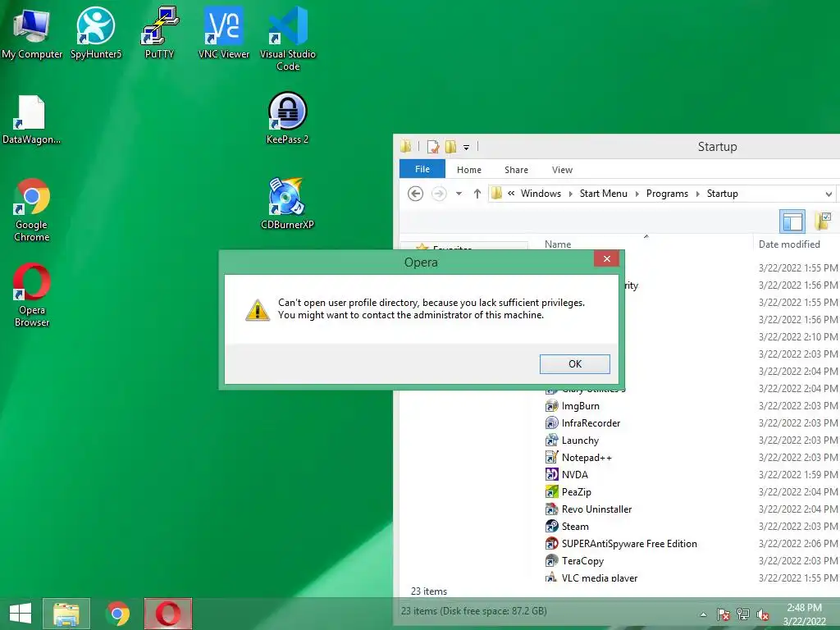840x630 pixels.
Task: Select the Google Chrome desktop shortcut
Action: (32, 210)
